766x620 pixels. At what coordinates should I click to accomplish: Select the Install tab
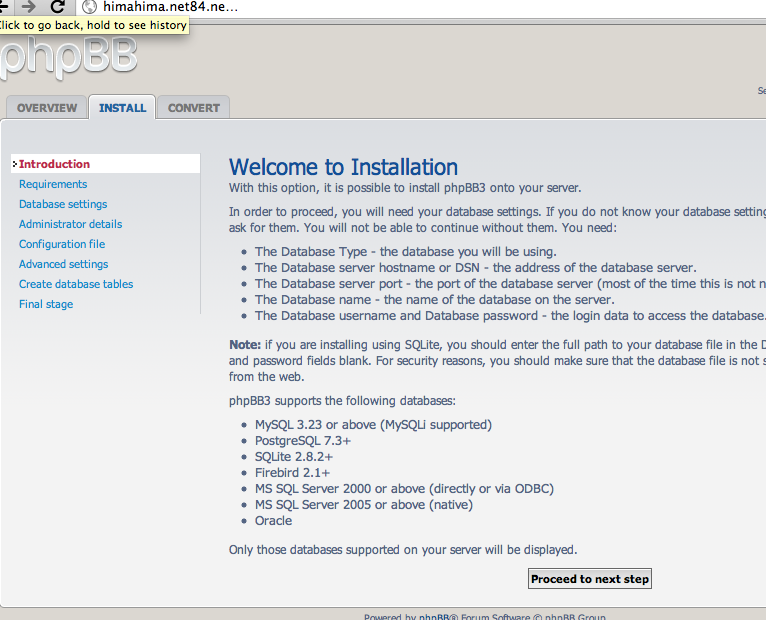[122, 108]
